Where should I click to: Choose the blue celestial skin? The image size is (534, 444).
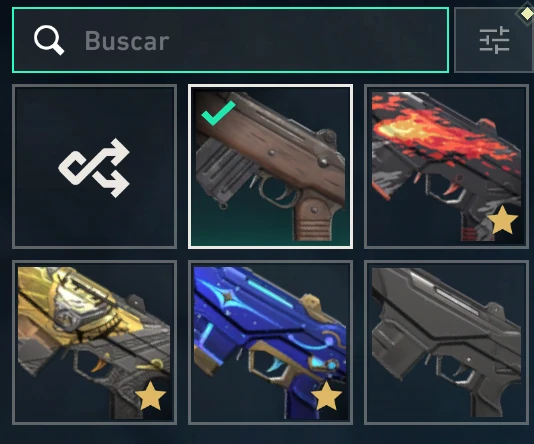[x=270, y=343]
